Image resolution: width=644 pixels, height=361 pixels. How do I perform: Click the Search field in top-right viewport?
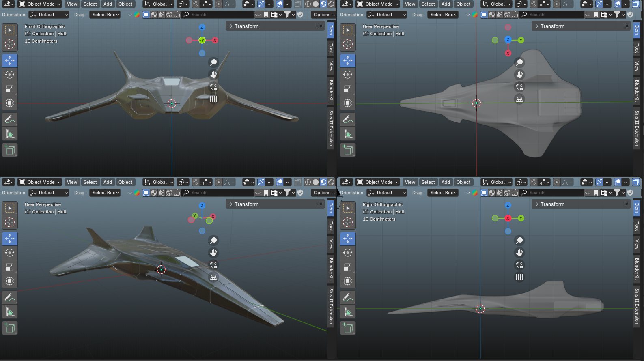coord(552,15)
